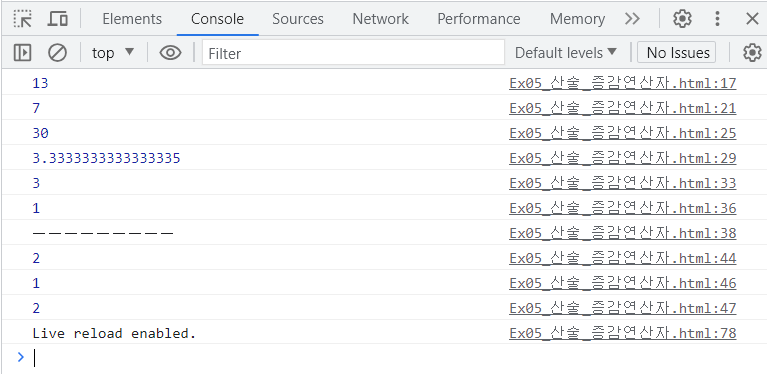Click the dashed separator log line
Viewport: 767px width, 374px height.
point(103,233)
